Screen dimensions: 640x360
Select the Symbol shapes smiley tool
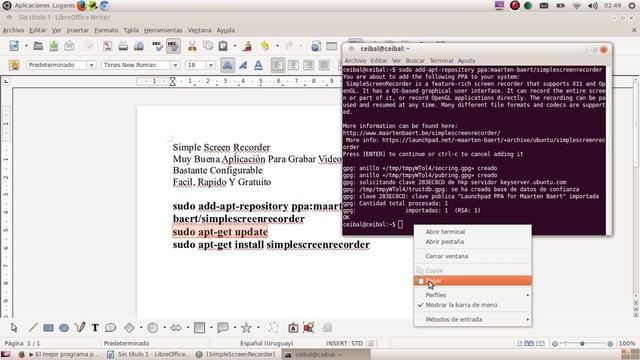pos(153,327)
